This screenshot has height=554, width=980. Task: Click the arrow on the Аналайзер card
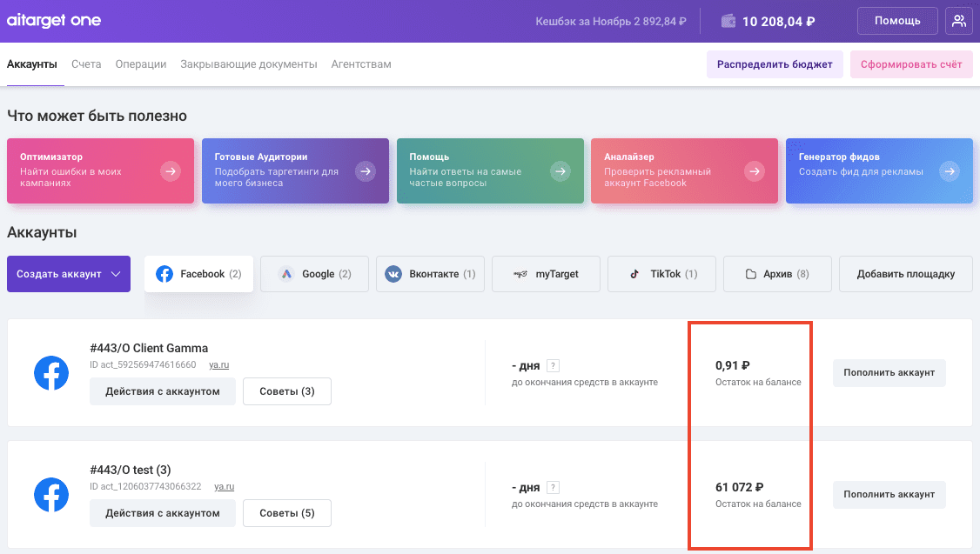click(755, 170)
